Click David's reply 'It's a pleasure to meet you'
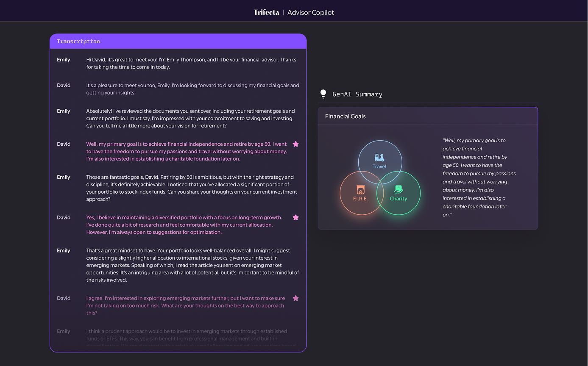Image resolution: width=588 pixels, height=366 pixels. point(192,89)
